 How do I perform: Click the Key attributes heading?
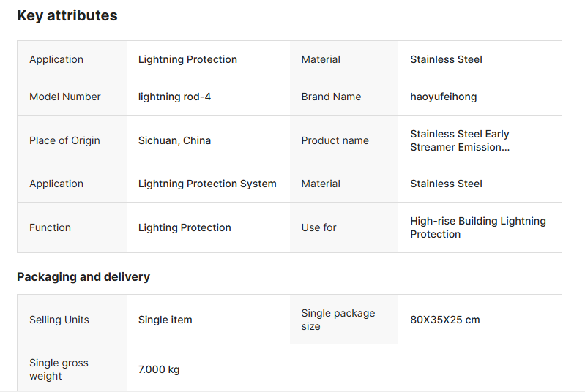pyautogui.click(x=67, y=15)
